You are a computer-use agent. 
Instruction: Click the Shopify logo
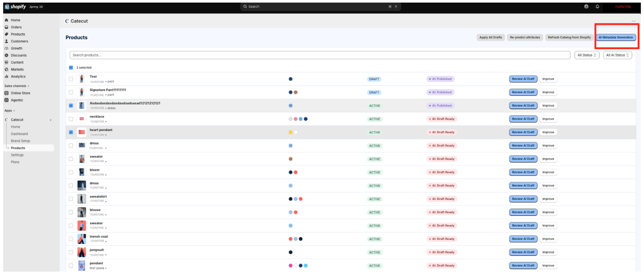click(15, 6)
